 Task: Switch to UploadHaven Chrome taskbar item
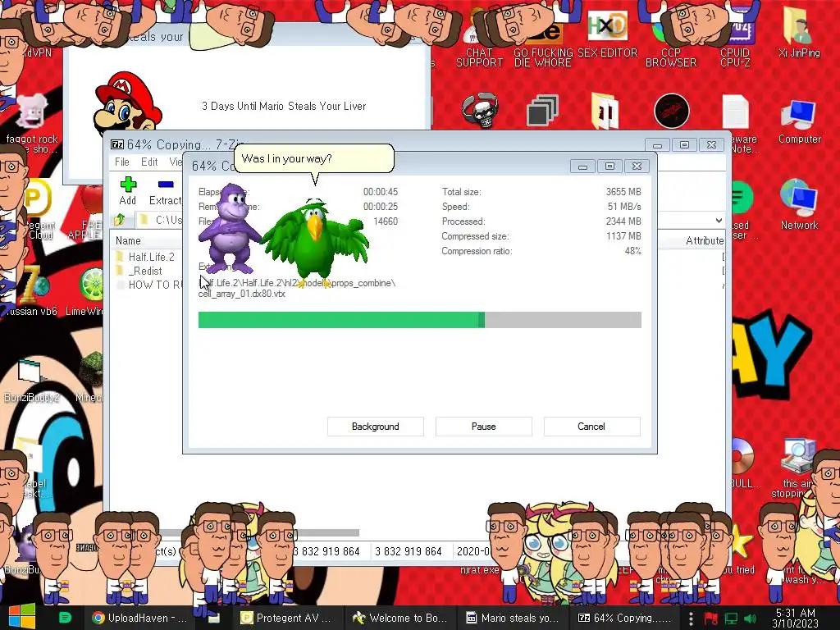pos(139,618)
